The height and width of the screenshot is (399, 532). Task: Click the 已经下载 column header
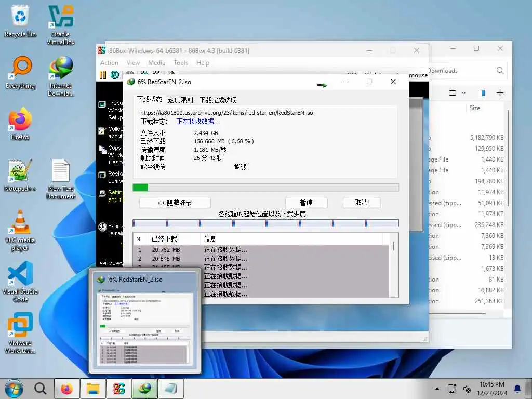[175, 239]
